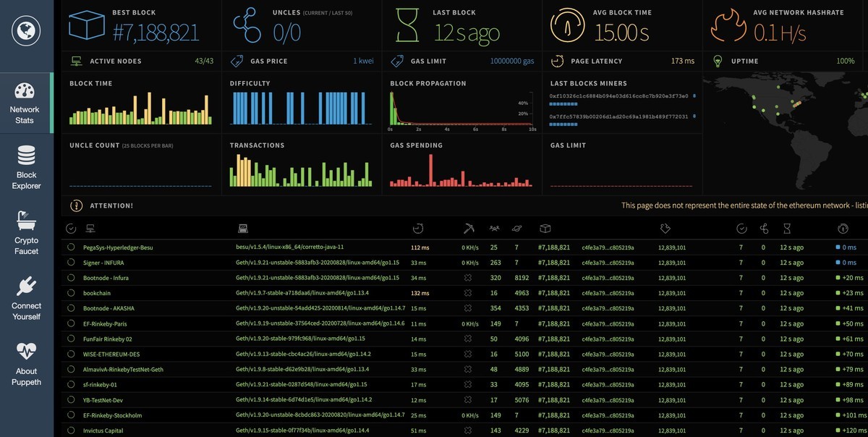Click the 173 ms page latency value
The height and width of the screenshot is (437, 868).
point(682,61)
